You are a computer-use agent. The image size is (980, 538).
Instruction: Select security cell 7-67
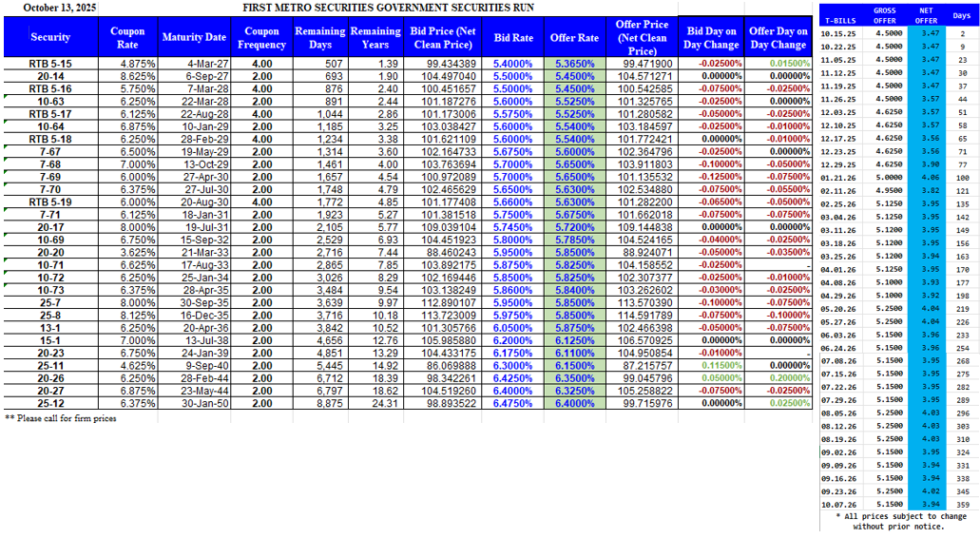50,152
